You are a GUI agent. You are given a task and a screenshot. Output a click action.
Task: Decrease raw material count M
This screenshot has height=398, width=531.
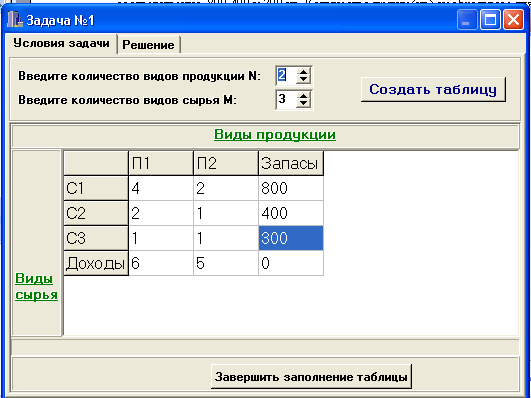pos(303,103)
